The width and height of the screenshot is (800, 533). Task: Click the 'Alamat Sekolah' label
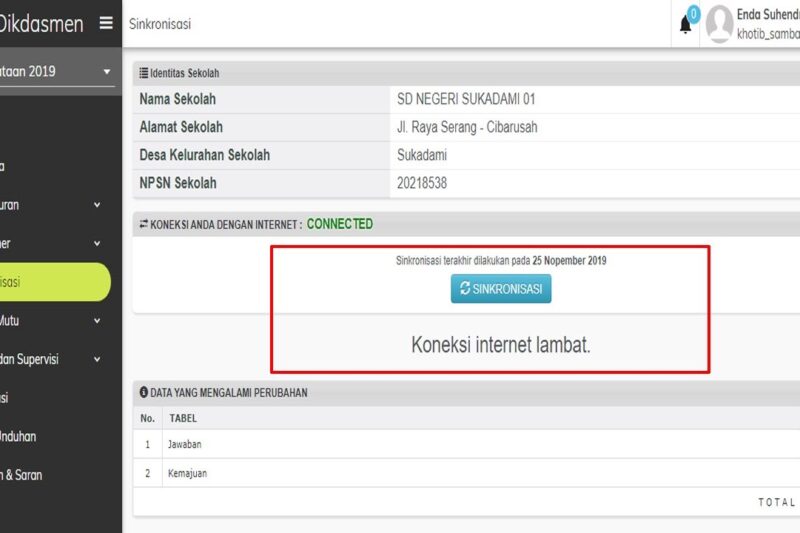[x=181, y=127]
